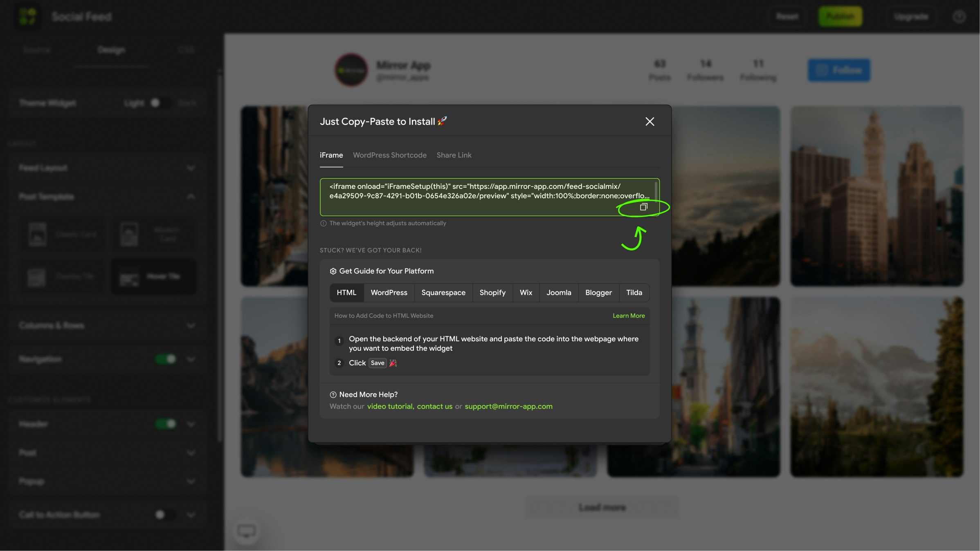Open the Learn More link
This screenshot has height=551, width=980.
point(628,316)
